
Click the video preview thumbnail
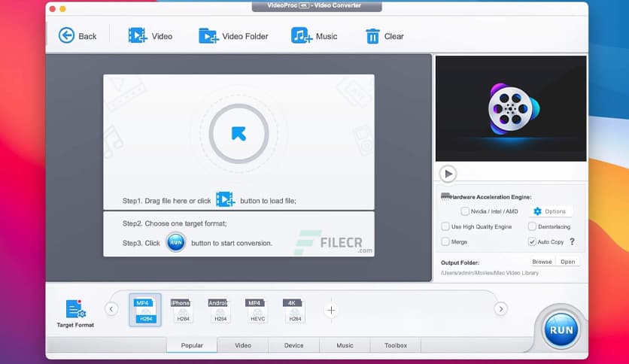point(511,108)
